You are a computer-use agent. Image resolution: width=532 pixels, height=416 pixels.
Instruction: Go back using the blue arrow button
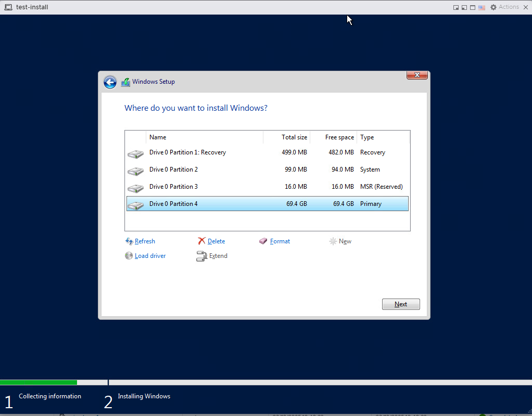pos(110,82)
